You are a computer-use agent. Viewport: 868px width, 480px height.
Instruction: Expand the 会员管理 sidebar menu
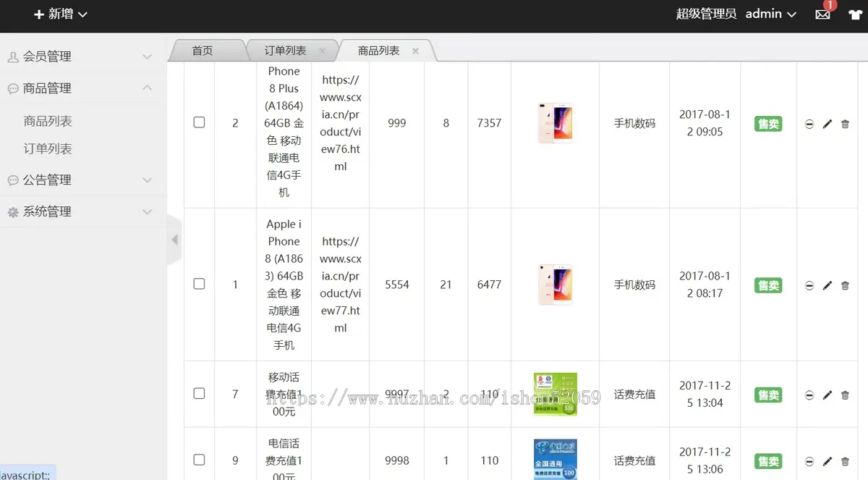click(x=80, y=56)
